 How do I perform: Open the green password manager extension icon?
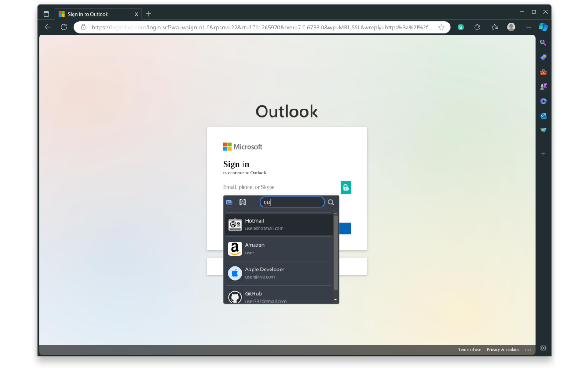pyautogui.click(x=461, y=27)
